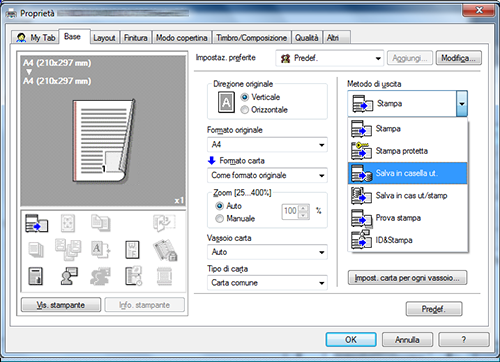Click the grayed Info. stampante button
This screenshot has height=362, width=500.
click(145, 305)
